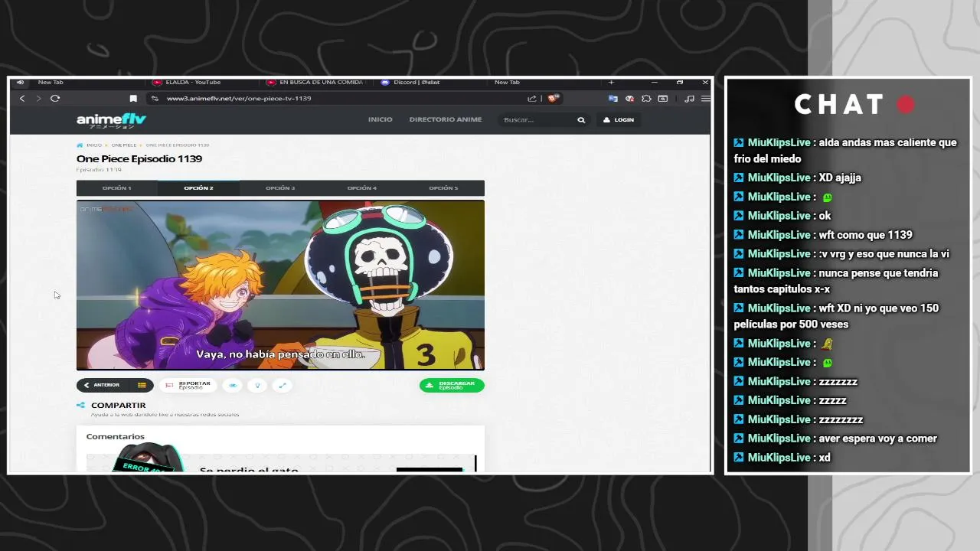Click chat message 'wft como que 1139'
Screen dimensions: 980x551
click(865, 235)
